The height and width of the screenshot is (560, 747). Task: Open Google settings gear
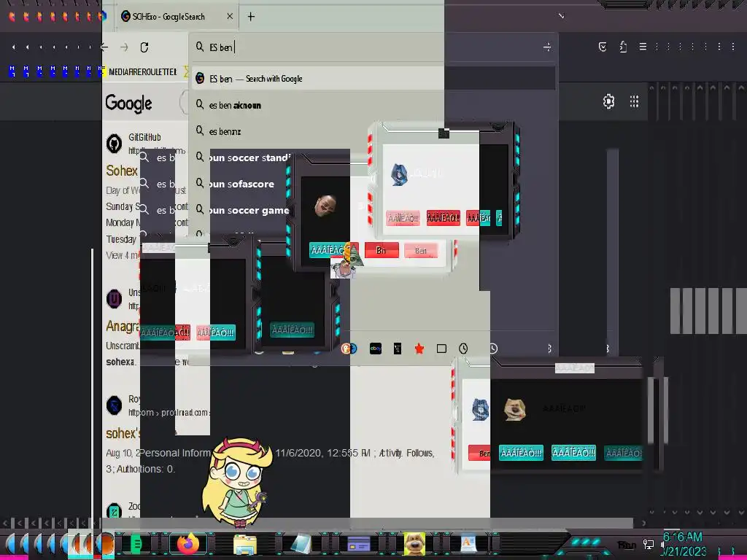(x=608, y=101)
